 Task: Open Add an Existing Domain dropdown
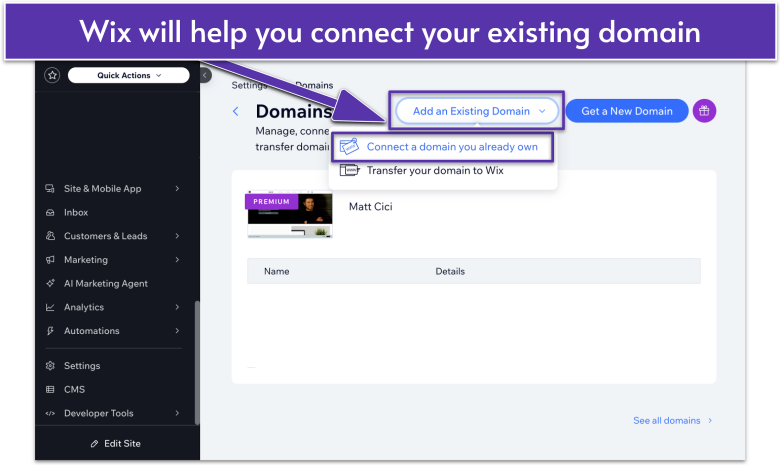tap(477, 111)
